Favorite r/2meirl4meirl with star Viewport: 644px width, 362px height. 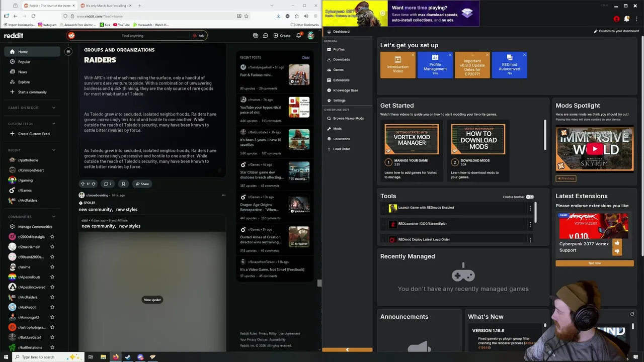[52, 247]
